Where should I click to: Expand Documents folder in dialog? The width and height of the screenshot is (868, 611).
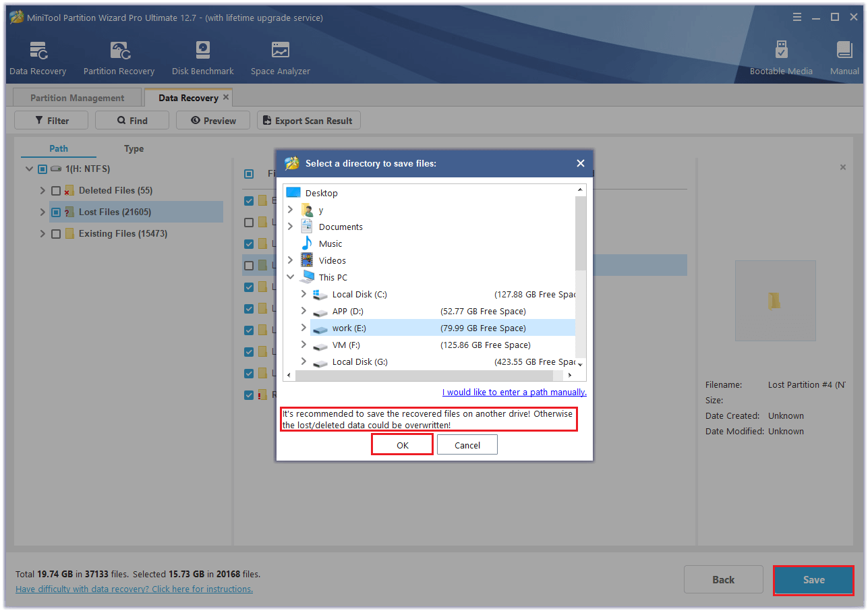coord(291,227)
